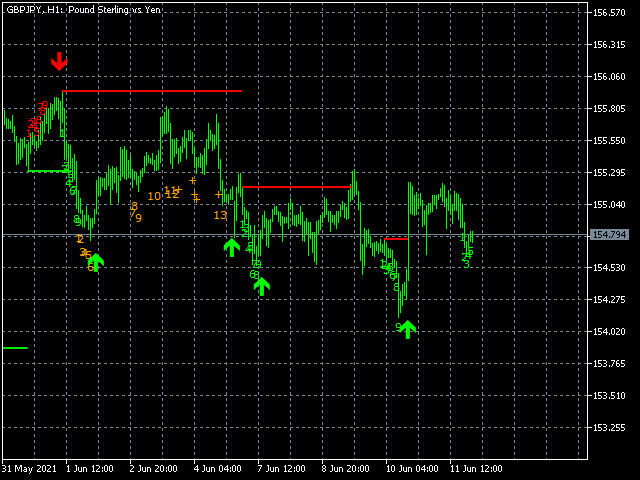Click the 156.570 price axis label

coord(609,13)
